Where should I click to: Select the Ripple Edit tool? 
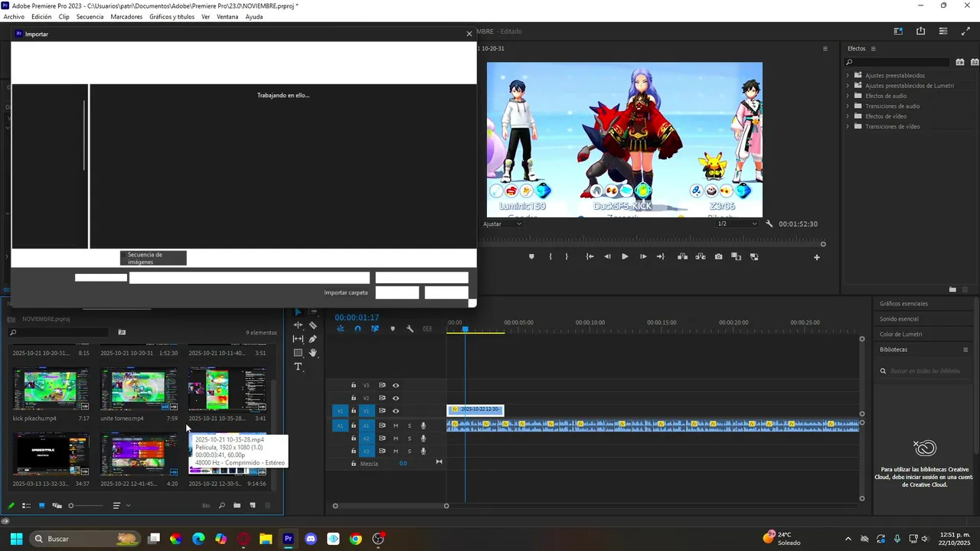click(x=298, y=325)
